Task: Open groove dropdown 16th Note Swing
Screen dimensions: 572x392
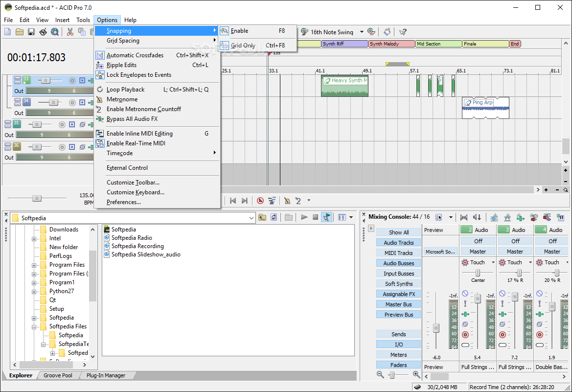Action: [x=362, y=32]
